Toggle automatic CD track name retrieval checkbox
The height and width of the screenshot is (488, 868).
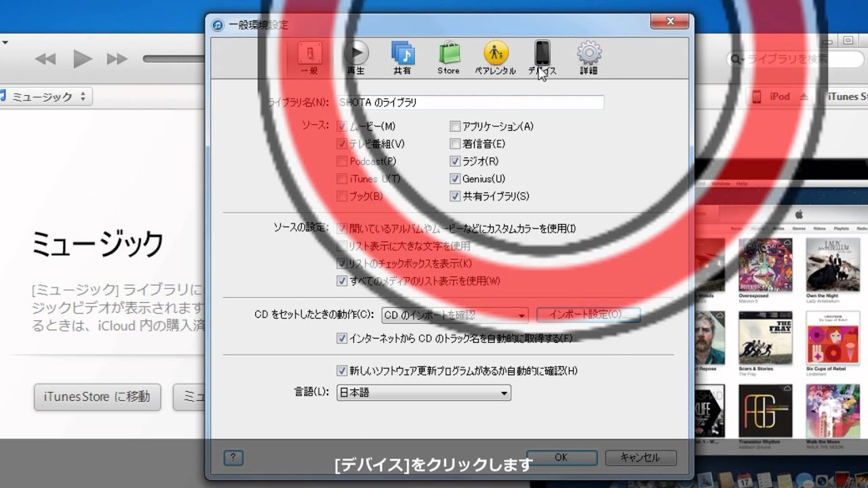tap(342, 338)
